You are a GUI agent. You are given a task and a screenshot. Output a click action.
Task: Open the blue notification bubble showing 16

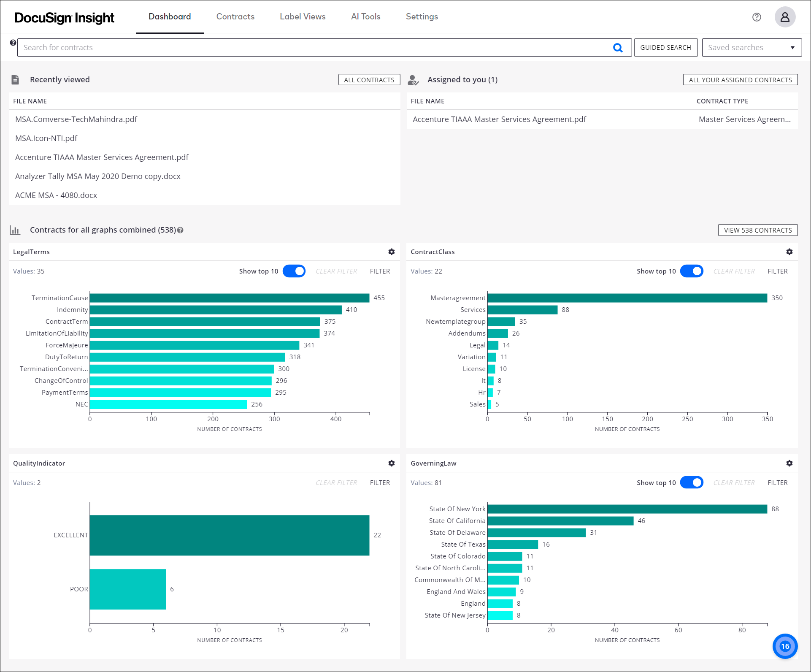click(784, 646)
